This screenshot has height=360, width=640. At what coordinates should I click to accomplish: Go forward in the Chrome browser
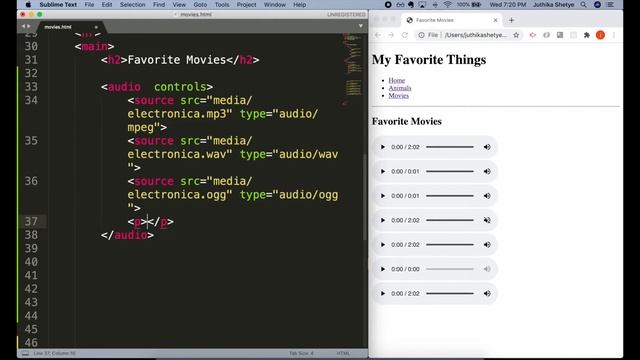point(391,35)
